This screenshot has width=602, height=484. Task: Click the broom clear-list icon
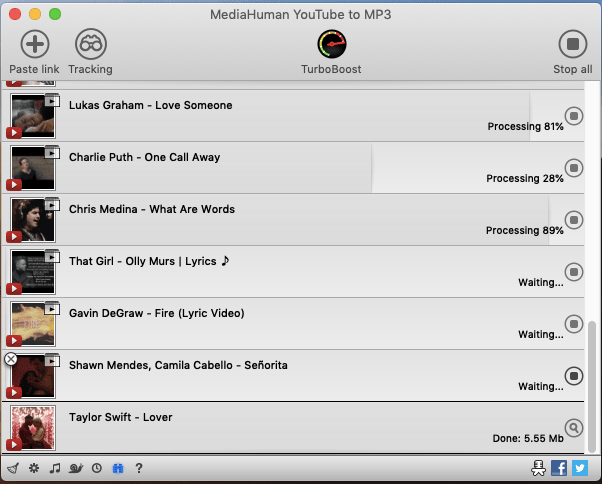(x=13, y=468)
